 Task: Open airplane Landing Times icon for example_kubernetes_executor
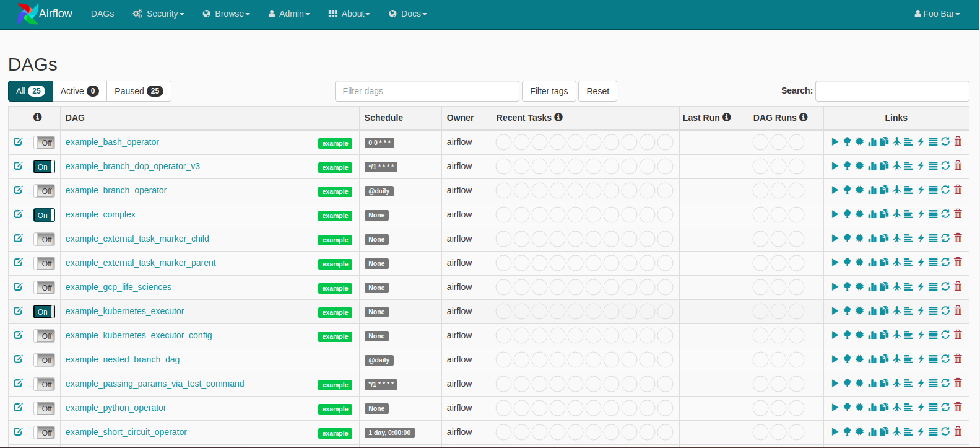tap(896, 311)
